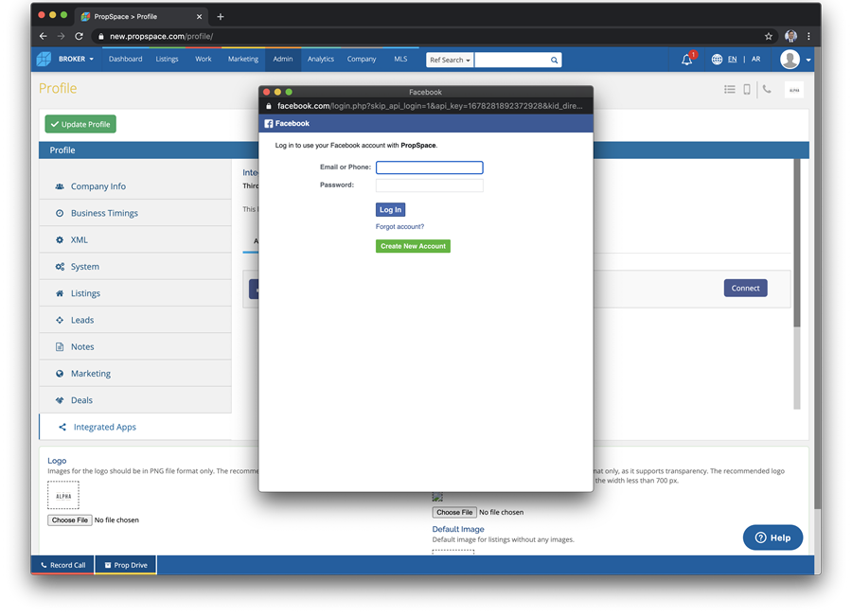Click the Company Info people icon
Image resolution: width=852 pixels, height=616 pixels.
coord(60,186)
